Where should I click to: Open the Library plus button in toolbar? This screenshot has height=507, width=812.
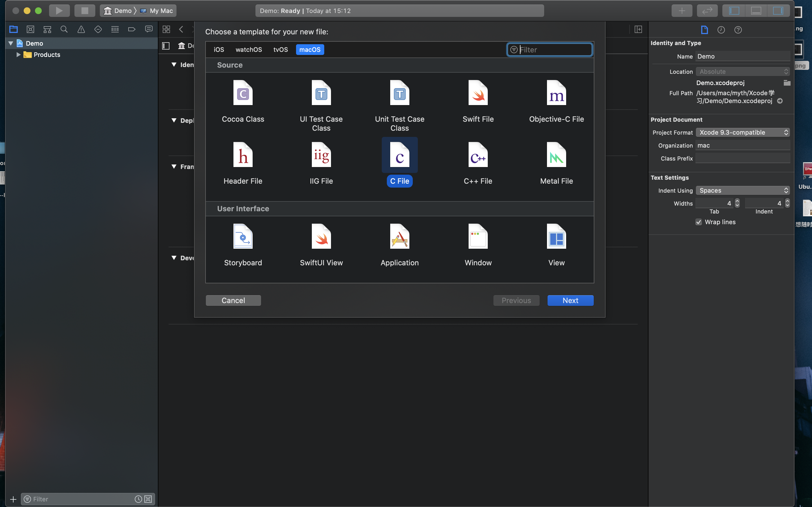click(x=681, y=11)
